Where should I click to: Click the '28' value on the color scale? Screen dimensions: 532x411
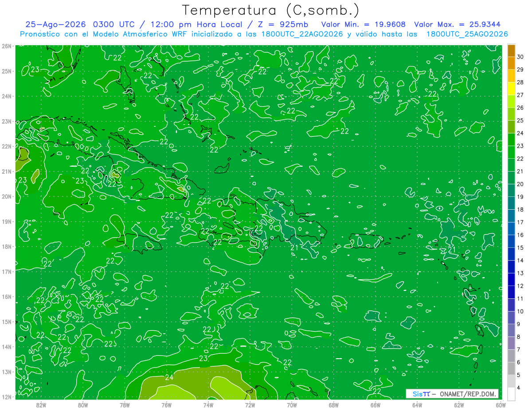click(x=520, y=82)
